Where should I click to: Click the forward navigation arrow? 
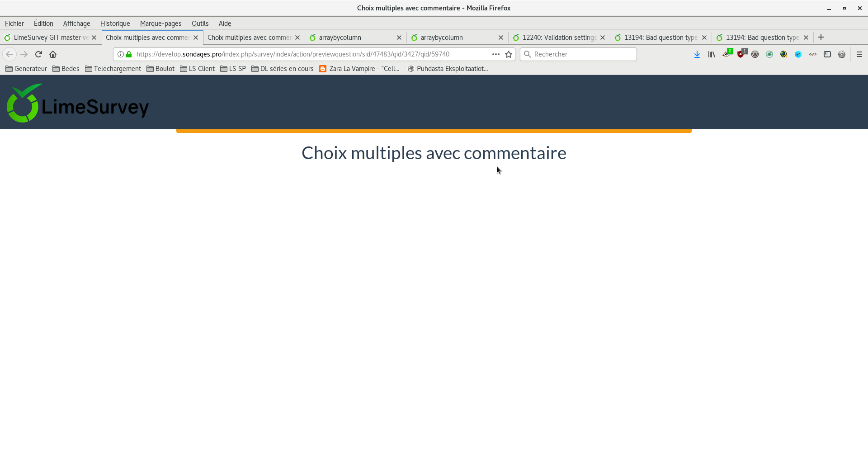[24, 54]
